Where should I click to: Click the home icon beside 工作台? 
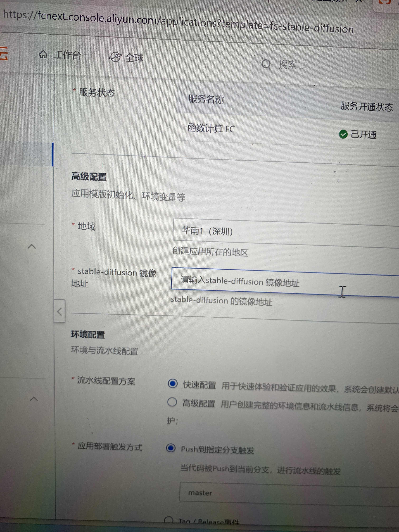point(43,54)
